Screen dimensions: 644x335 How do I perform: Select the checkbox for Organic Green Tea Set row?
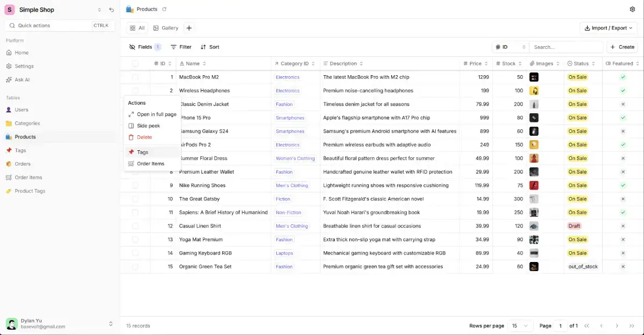click(x=135, y=267)
